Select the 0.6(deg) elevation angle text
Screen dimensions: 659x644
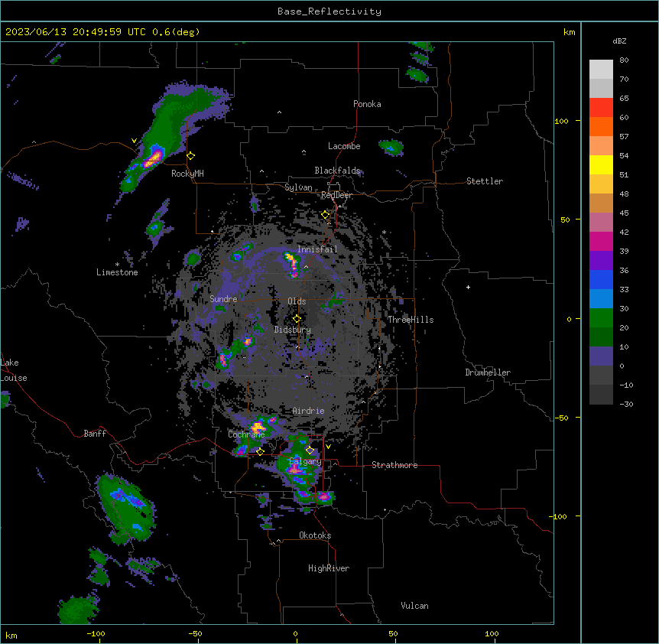click(176, 32)
